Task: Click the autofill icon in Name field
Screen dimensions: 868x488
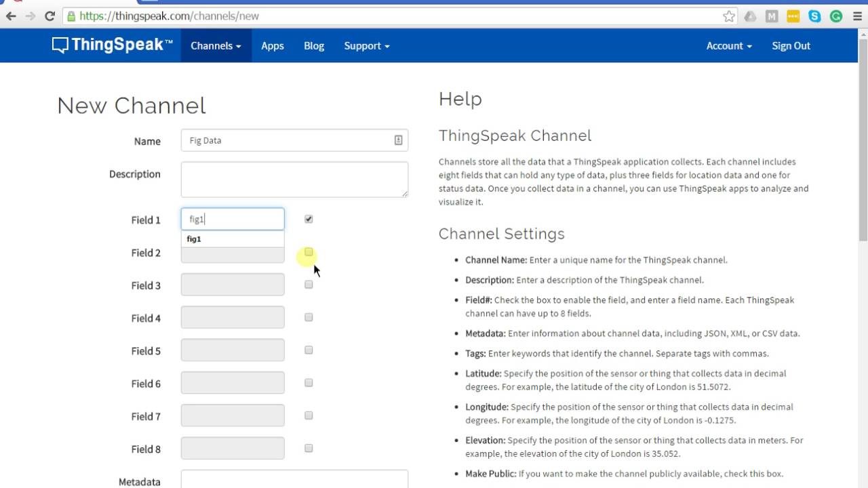Action: point(398,140)
